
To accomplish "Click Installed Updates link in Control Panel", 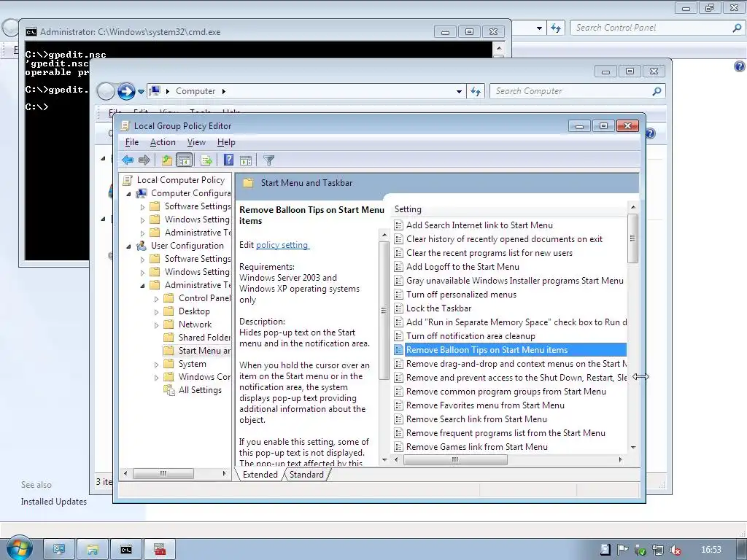I will (x=54, y=502).
